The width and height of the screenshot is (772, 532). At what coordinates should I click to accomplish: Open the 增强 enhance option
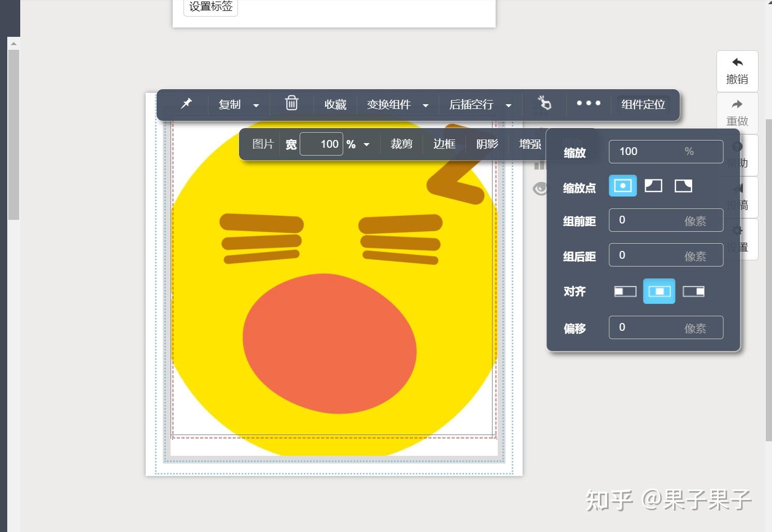pyautogui.click(x=530, y=144)
